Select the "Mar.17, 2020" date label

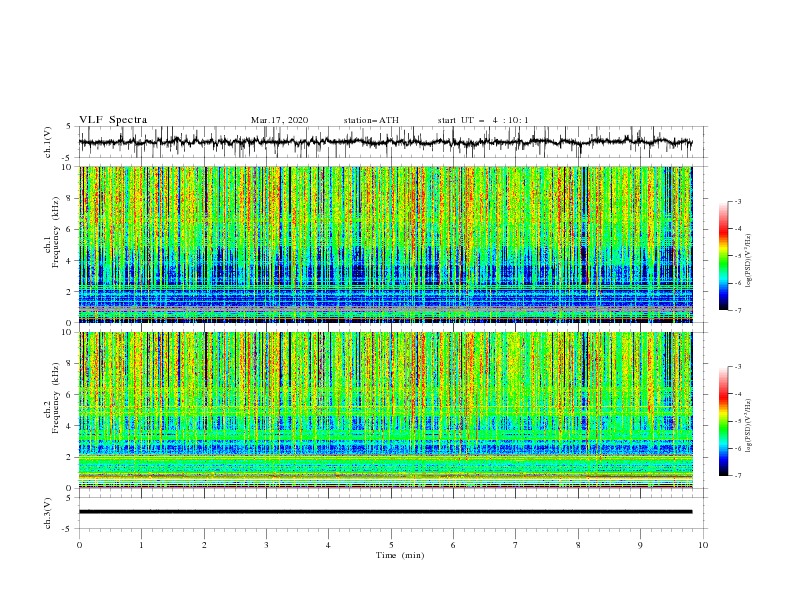click(279, 120)
